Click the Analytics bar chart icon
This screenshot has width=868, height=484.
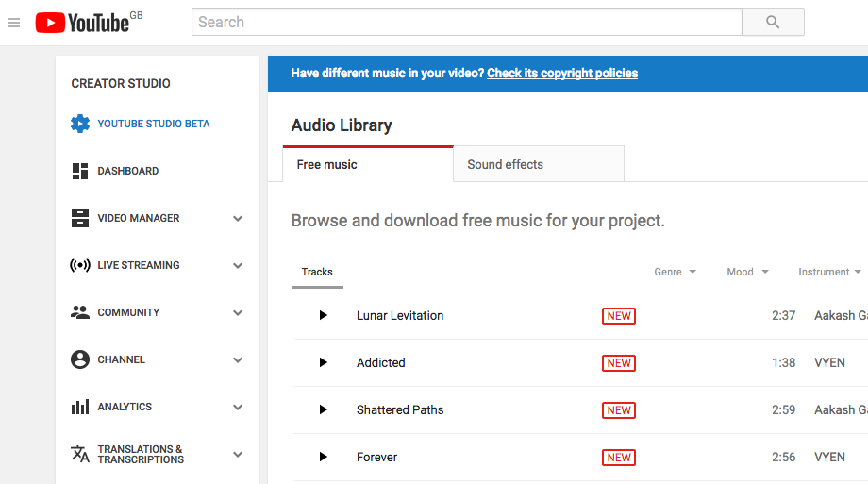click(80, 407)
